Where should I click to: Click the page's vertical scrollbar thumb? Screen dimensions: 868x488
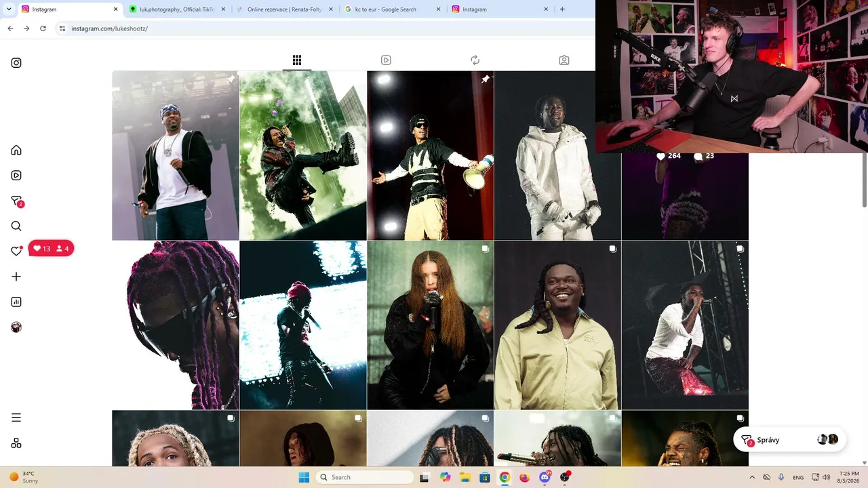(x=865, y=181)
